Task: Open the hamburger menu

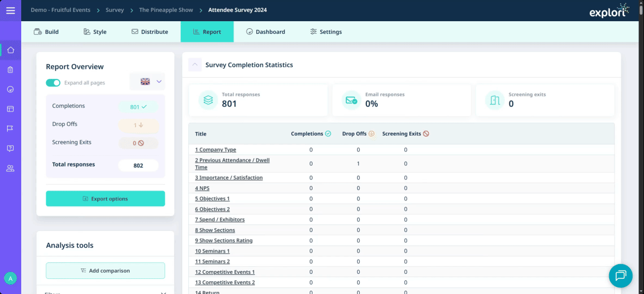Action: tap(10, 10)
